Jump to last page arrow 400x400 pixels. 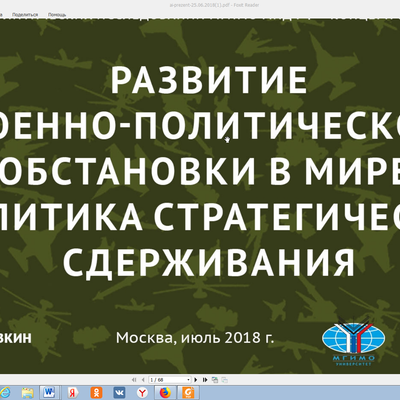(x=205, y=380)
